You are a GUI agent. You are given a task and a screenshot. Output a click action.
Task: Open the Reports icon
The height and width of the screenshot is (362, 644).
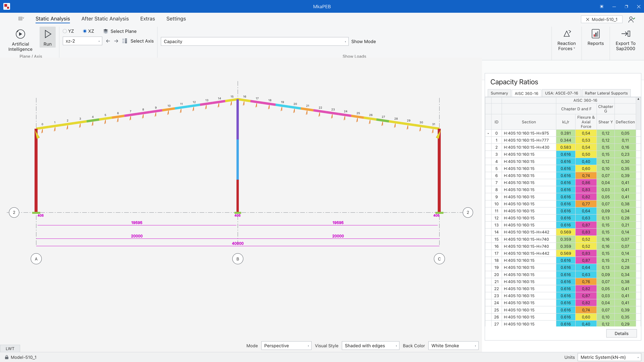tap(596, 34)
